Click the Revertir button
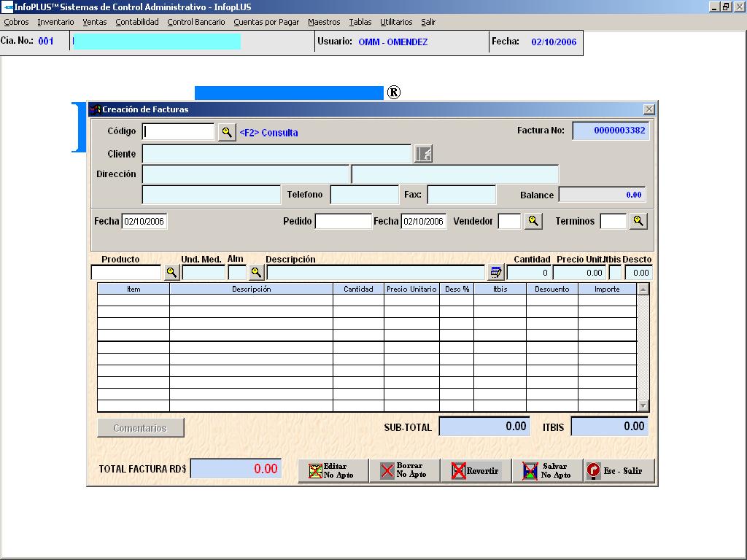This screenshot has width=747, height=560. 476,470
